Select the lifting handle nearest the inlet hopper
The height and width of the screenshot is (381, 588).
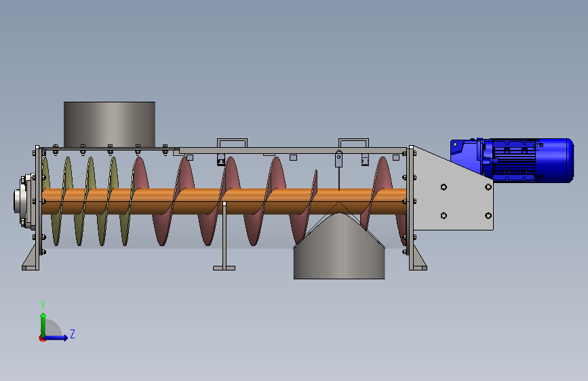coord(232,143)
